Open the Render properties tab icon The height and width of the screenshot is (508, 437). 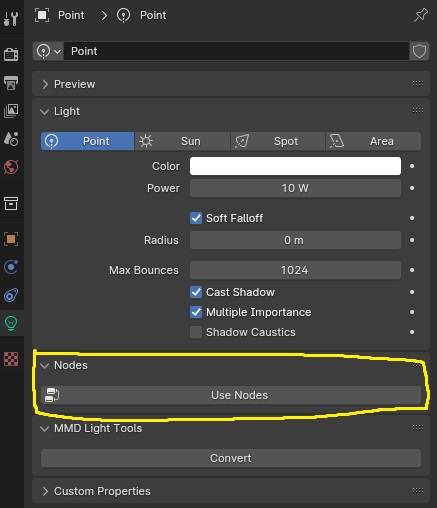pyautogui.click(x=11, y=54)
